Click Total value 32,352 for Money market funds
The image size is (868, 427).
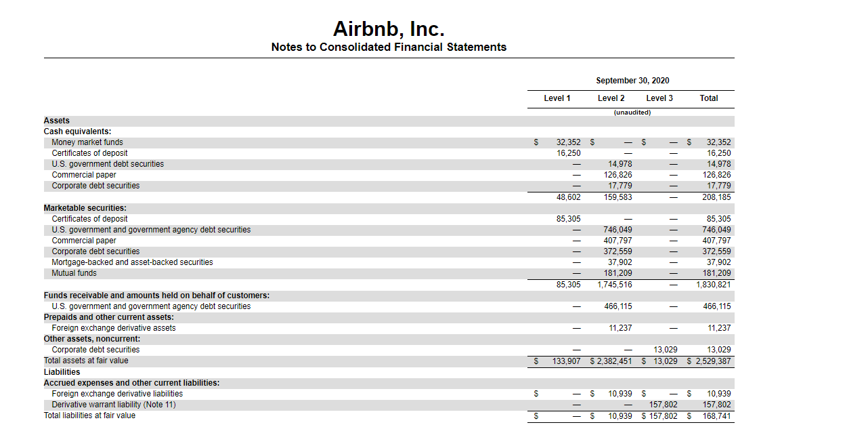pos(718,142)
